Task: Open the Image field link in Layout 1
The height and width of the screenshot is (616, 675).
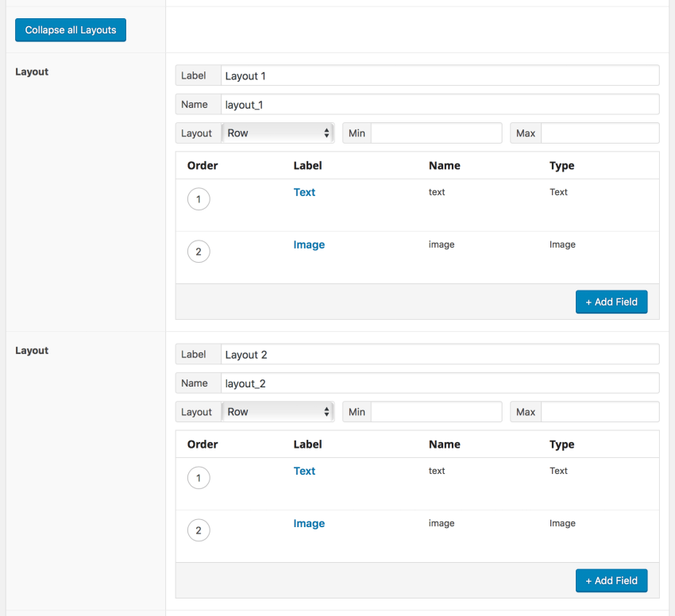Action: (309, 244)
